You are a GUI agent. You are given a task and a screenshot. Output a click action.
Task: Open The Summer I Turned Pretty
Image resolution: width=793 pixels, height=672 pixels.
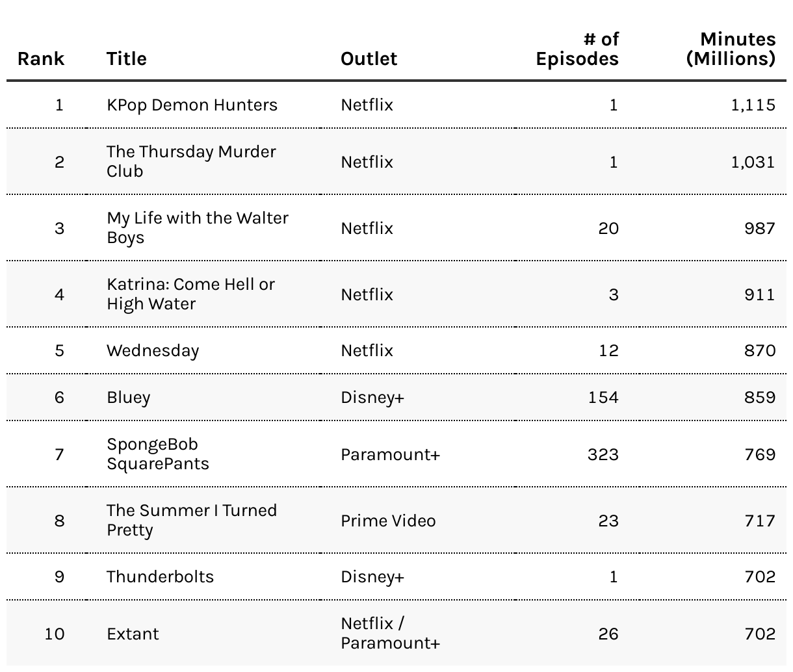click(192, 520)
